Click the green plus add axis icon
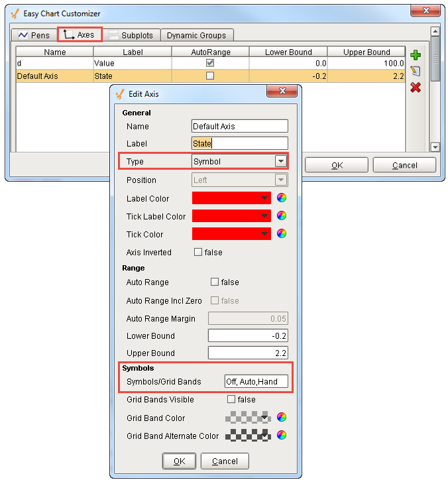Screen dimensions: 448x482 [x=416, y=56]
